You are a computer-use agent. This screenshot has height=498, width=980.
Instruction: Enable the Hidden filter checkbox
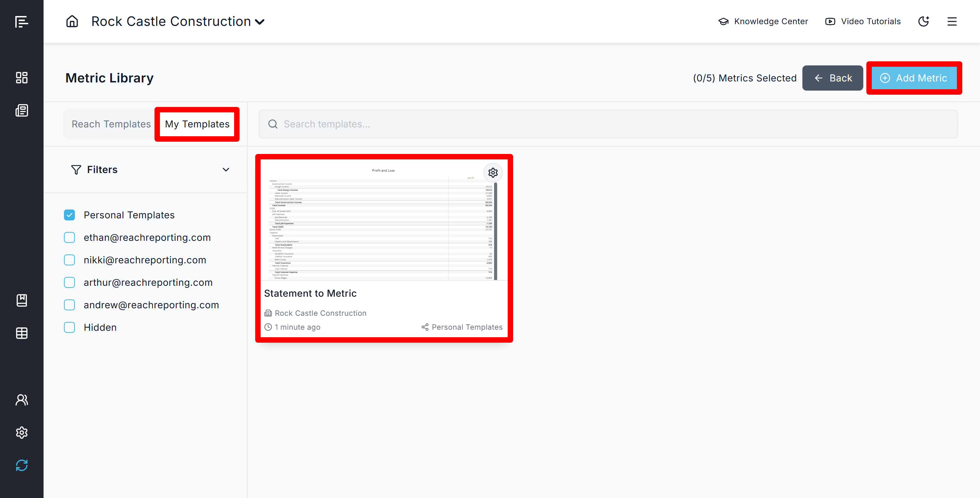(x=69, y=327)
